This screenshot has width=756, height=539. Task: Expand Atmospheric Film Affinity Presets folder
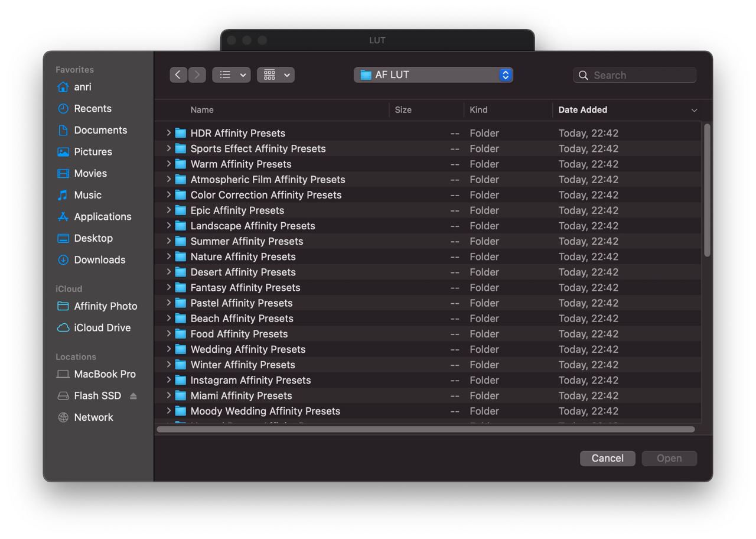tap(169, 179)
